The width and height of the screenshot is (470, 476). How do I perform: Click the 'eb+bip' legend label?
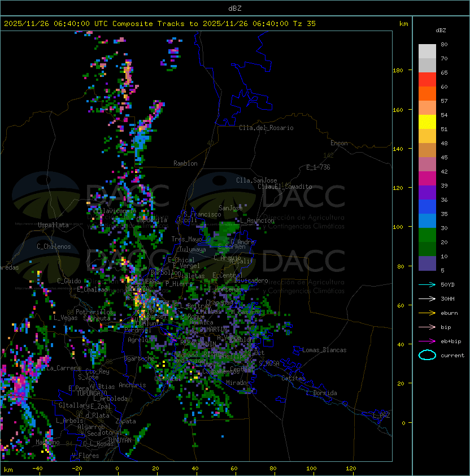(x=451, y=341)
